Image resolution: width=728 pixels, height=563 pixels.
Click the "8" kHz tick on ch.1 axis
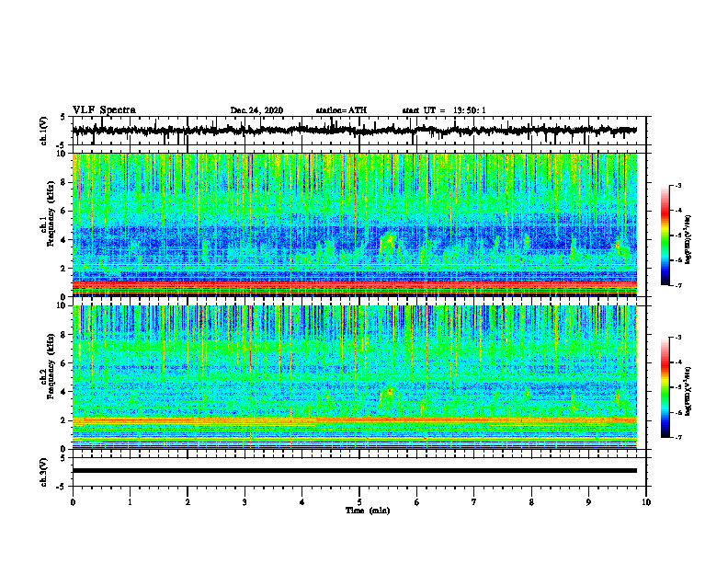(64, 182)
